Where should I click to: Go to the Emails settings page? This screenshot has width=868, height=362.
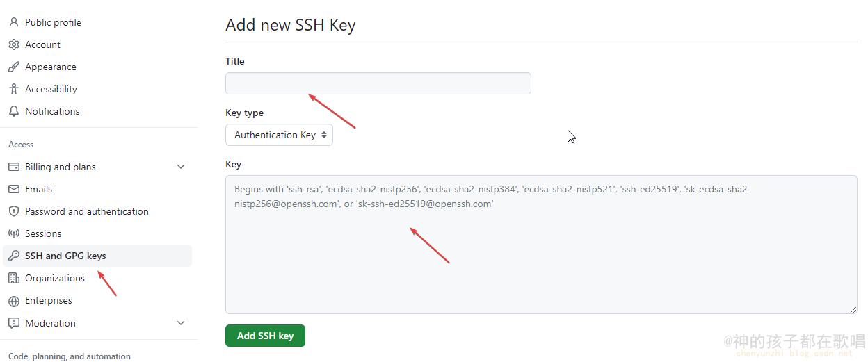(x=38, y=189)
